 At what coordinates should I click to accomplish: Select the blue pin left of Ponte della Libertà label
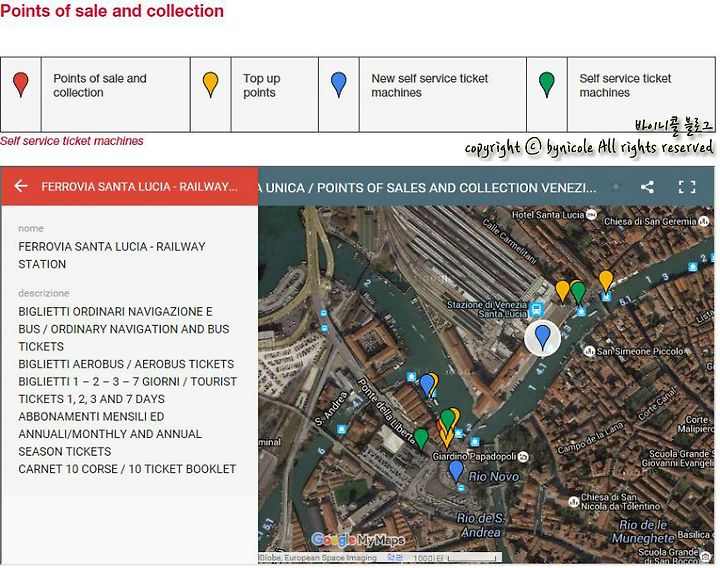(427, 385)
